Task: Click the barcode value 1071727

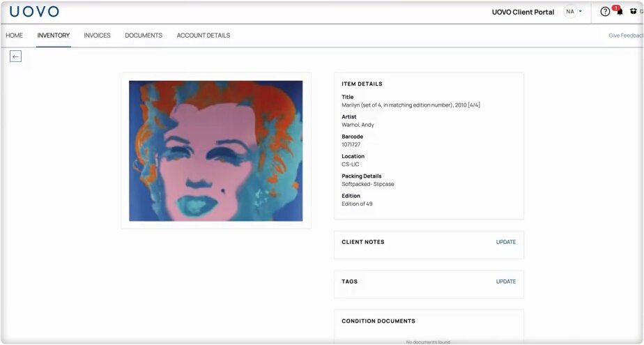Action: (x=351, y=144)
